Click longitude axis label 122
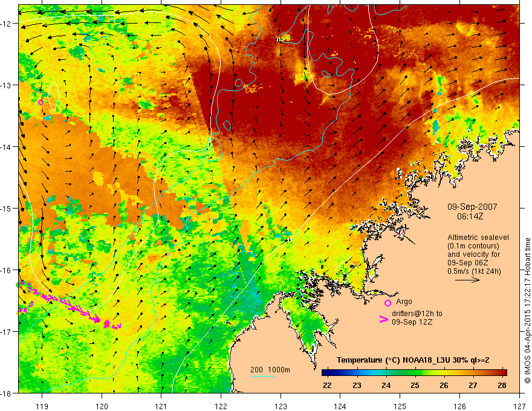 click(x=221, y=406)
